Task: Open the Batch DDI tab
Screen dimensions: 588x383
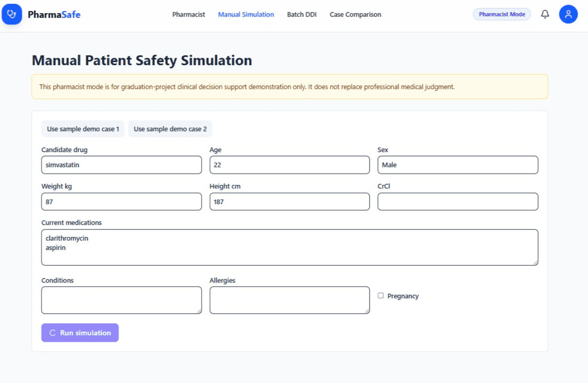Action: point(302,15)
